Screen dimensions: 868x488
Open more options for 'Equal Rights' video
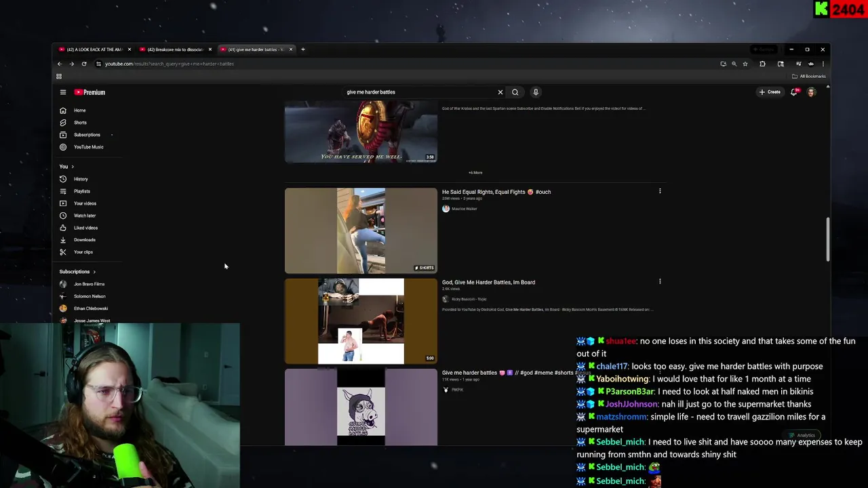coord(660,191)
